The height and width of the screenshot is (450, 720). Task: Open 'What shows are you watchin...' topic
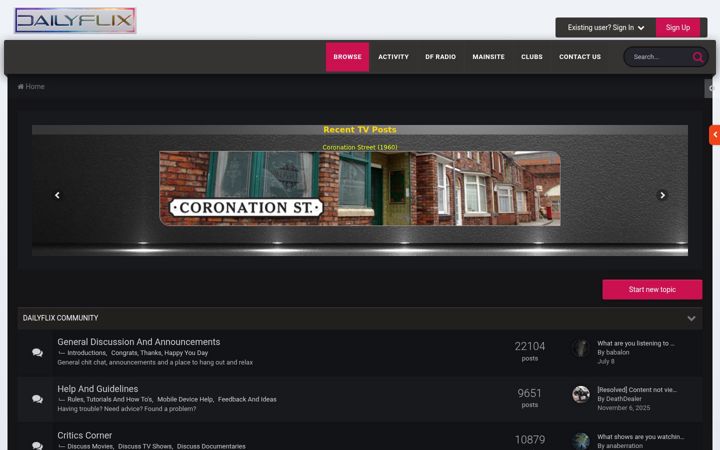point(641,437)
